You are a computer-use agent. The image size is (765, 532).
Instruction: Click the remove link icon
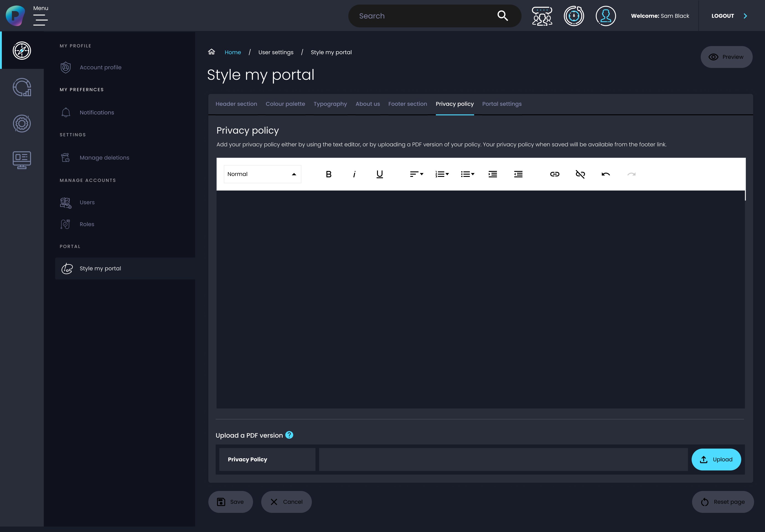[580, 174]
